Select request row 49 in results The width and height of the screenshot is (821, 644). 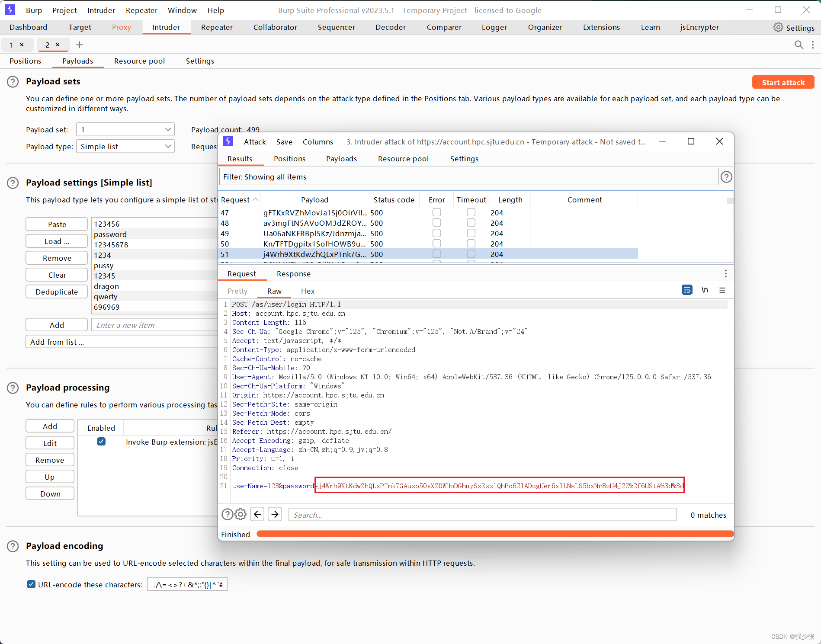[x=428, y=234]
